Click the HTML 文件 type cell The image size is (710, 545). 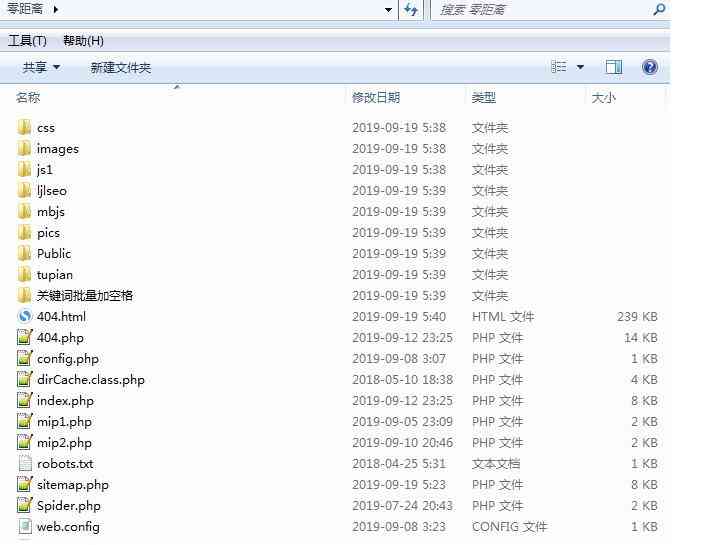[503, 316]
